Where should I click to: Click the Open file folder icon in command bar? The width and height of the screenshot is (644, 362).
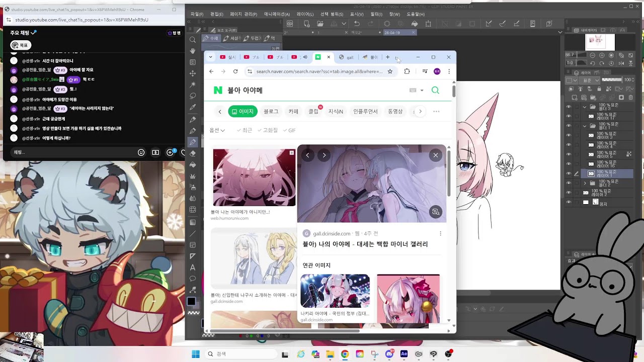click(320, 24)
